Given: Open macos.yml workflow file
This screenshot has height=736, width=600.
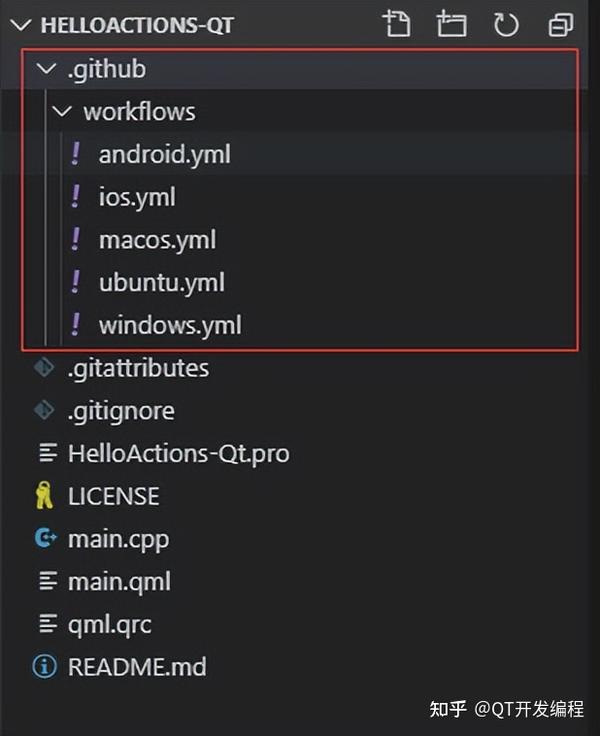Looking at the screenshot, I should click(157, 240).
